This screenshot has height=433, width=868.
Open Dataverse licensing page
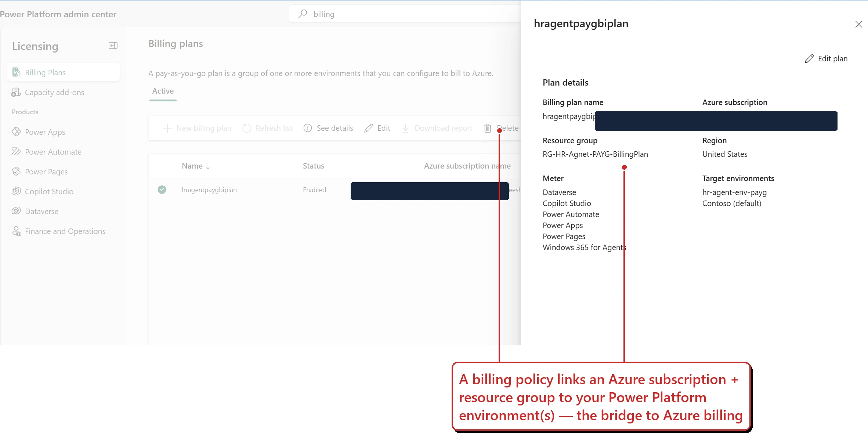[x=41, y=211]
